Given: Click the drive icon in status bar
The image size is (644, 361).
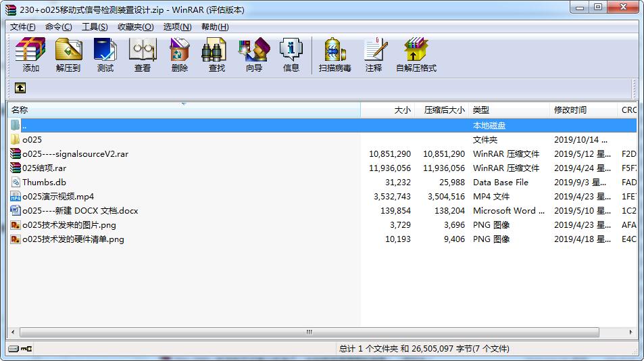Looking at the screenshot, I should tap(14, 349).
